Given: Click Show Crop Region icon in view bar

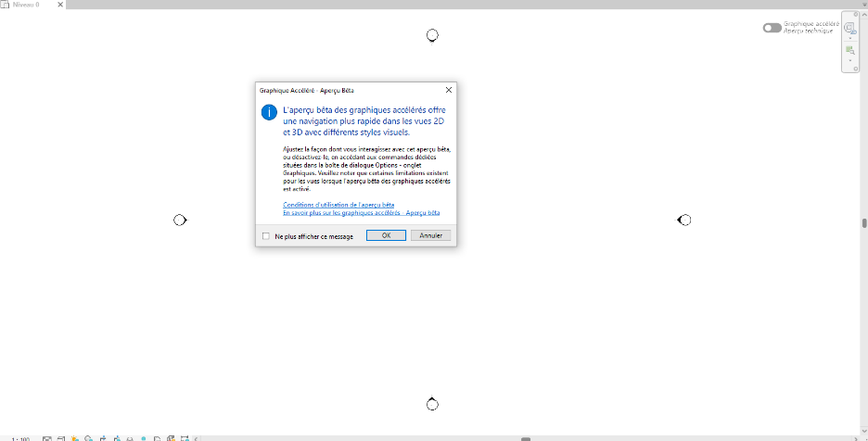Looking at the screenshot, I should (117, 439).
